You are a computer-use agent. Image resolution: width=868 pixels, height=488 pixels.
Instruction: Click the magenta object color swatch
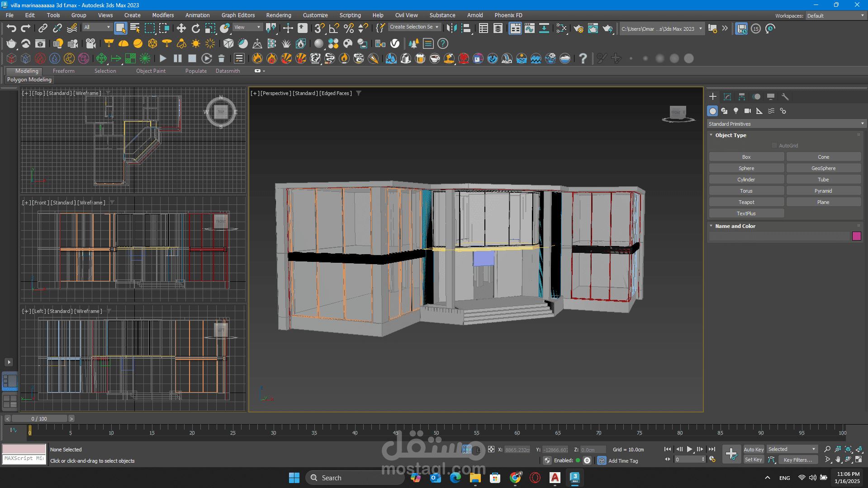click(x=856, y=236)
